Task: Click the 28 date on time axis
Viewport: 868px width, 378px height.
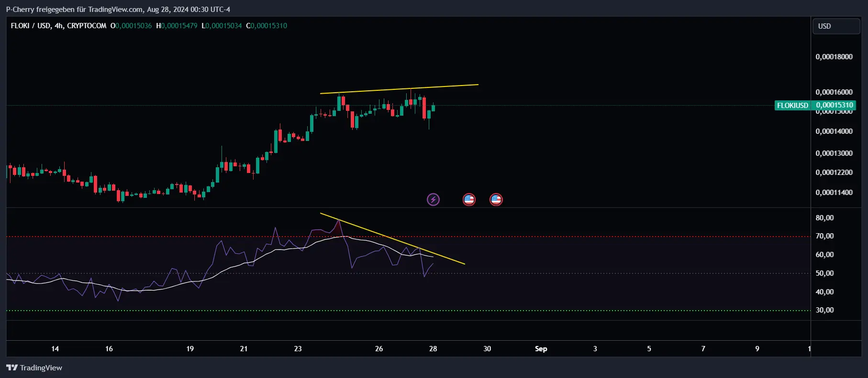Action: point(433,349)
